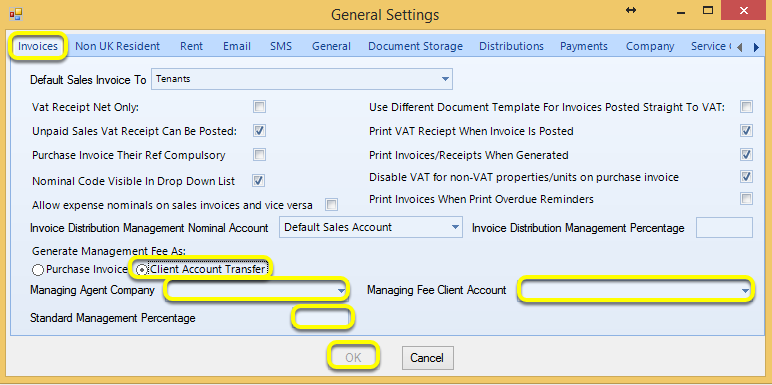
Task: Enable Vat Receipt Net Only checkbox
Action: coord(259,106)
